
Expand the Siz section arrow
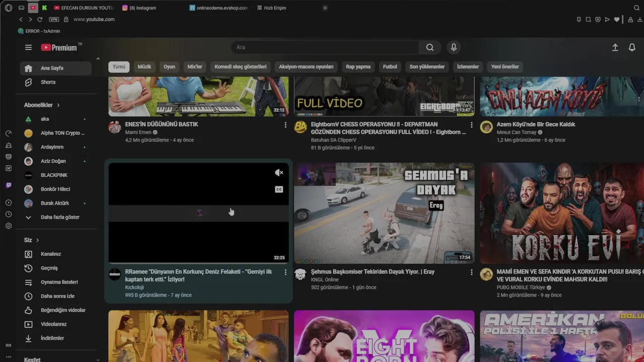tap(38, 240)
